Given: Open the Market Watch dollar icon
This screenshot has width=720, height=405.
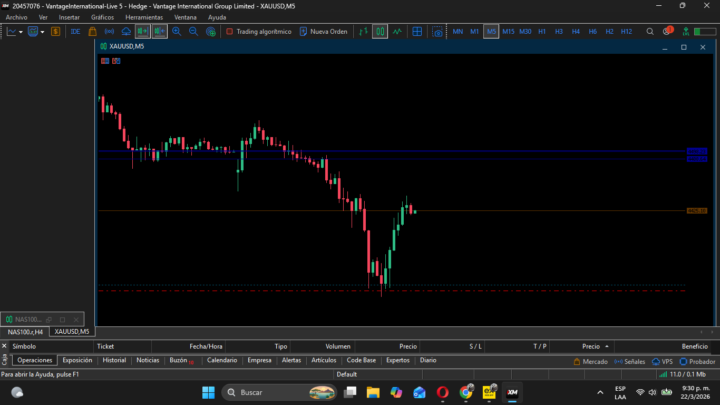Looking at the screenshot, I should [56, 32].
